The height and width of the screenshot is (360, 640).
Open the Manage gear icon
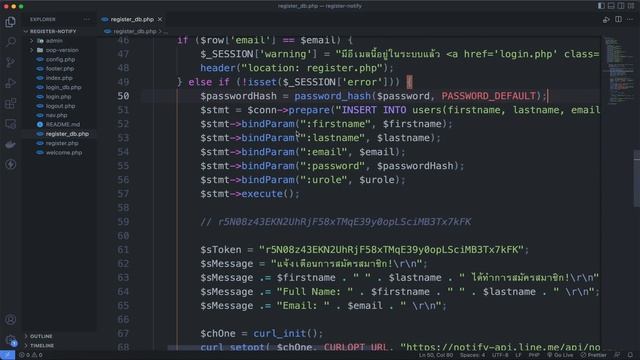11,340
